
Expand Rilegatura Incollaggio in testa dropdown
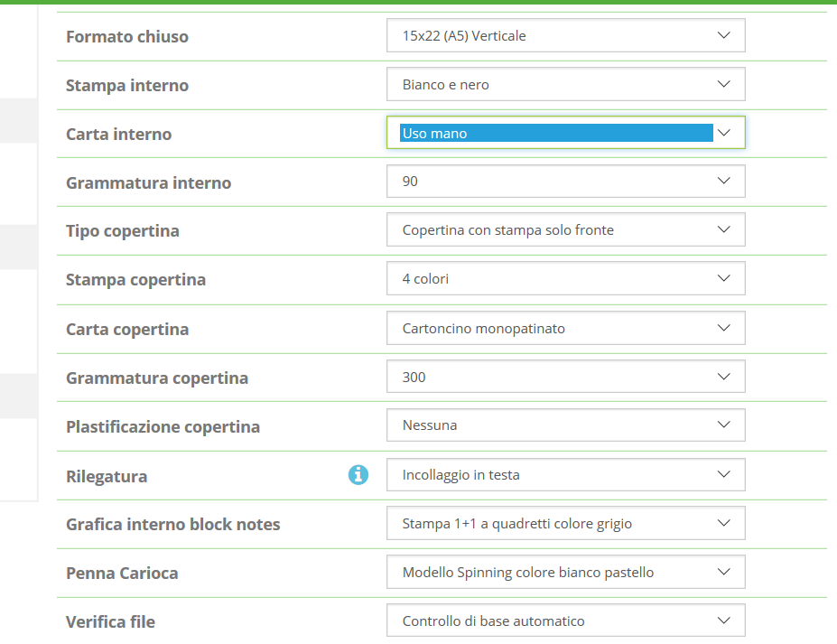click(x=565, y=475)
